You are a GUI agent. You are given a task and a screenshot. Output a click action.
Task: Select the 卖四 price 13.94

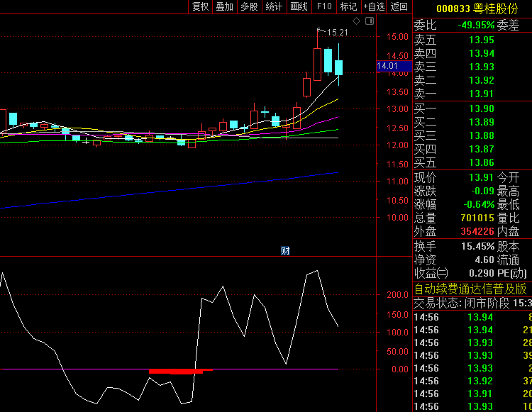482,53
